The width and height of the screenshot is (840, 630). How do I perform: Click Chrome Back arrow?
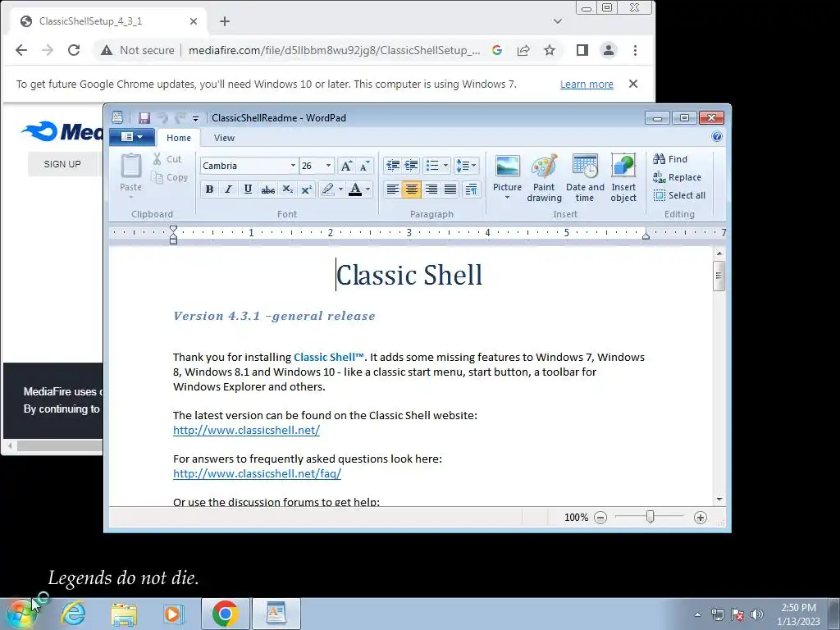click(21, 50)
